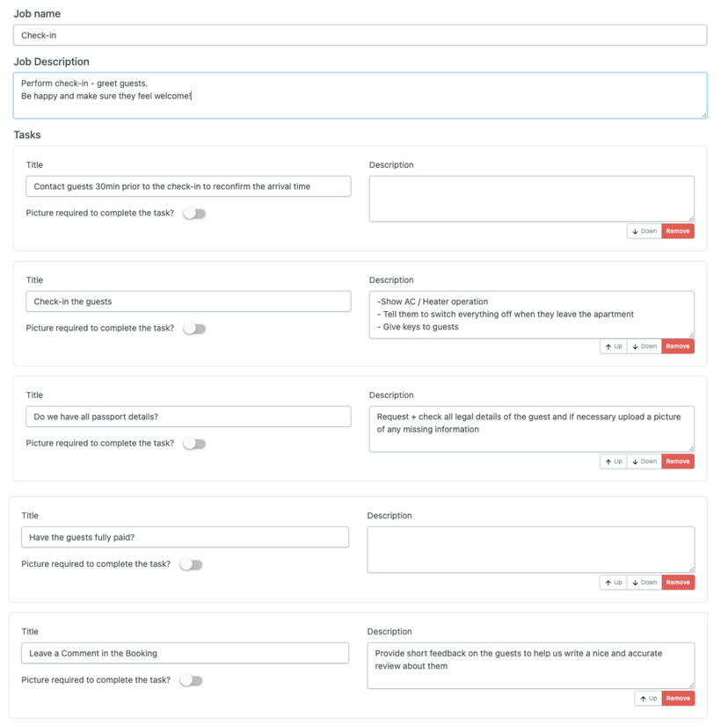728x725 pixels.
Task: Enable picture required for 'Contact guests' task
Action: pyautogui.click(x=194, y=214)
